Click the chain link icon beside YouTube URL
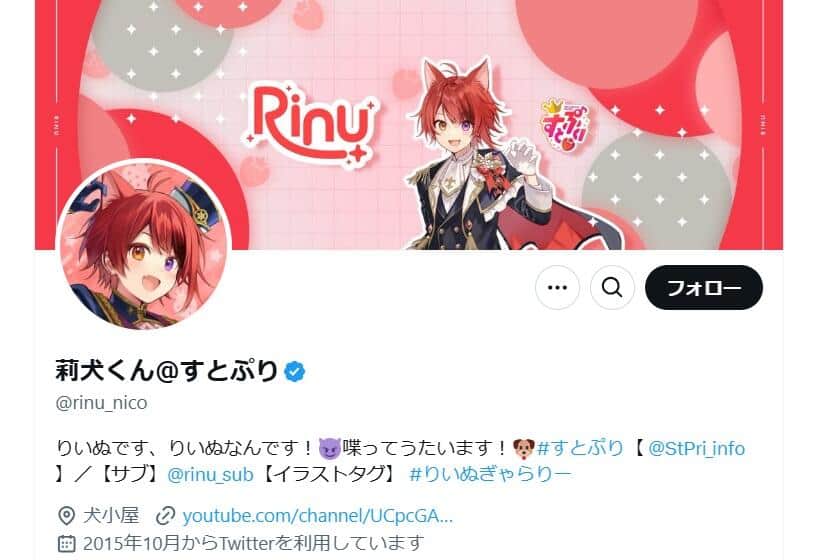Screen dimensions: 814x560 point(166,516)
